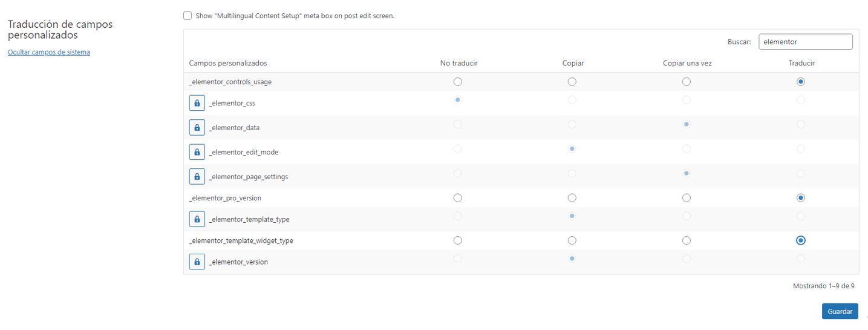Select Copiar for _elementor_pro_version
The image size is (868, 330).
click(572, 198)
